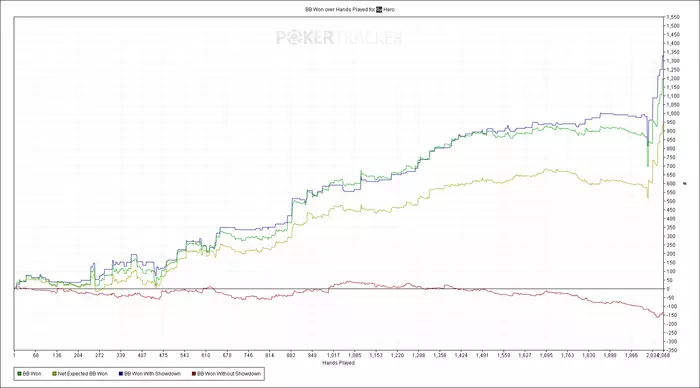Click the y-axis label -350
Viewport: 700px width, 388px height.
672,350
